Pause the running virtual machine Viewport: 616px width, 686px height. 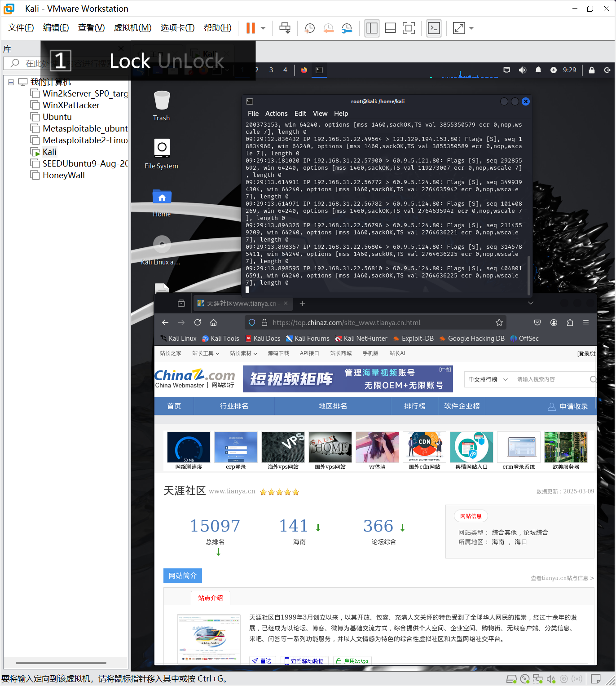tap(251, 28)
